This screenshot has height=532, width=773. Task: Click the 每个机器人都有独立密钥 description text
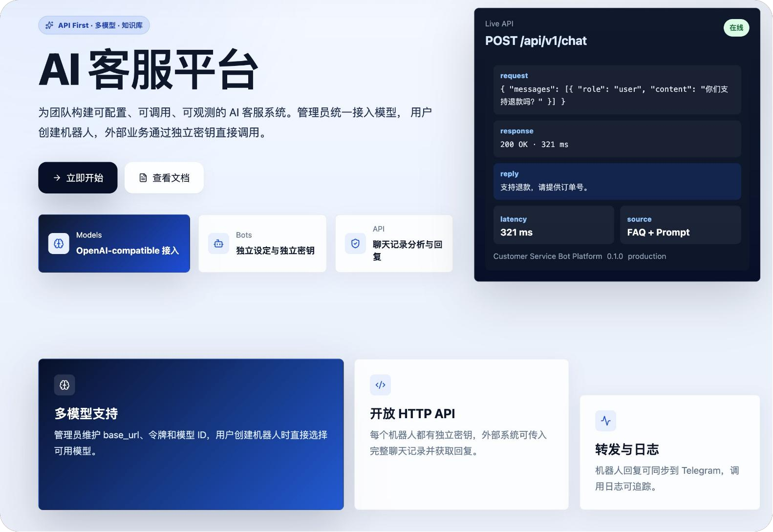pyautogui.click(x=458, y=443)
